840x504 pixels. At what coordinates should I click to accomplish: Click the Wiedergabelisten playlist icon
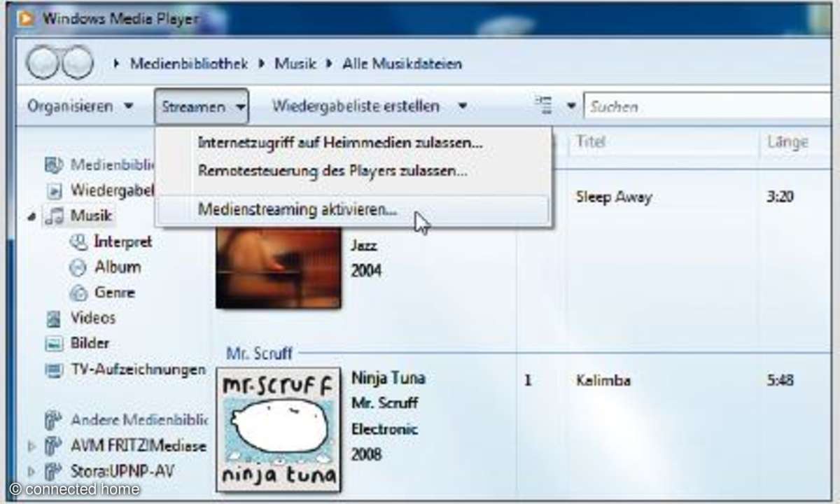point(55,190)
